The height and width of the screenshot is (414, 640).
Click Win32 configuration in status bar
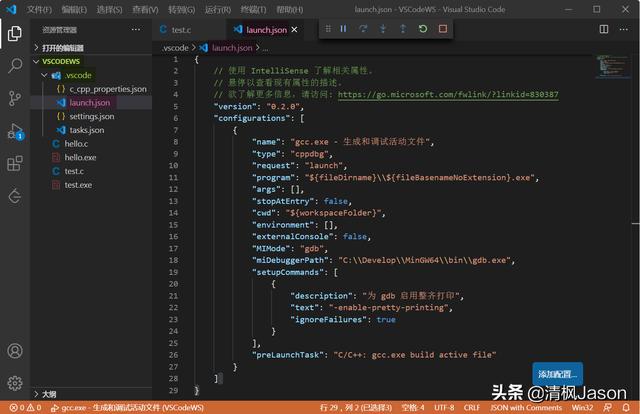tap(582, 407)
